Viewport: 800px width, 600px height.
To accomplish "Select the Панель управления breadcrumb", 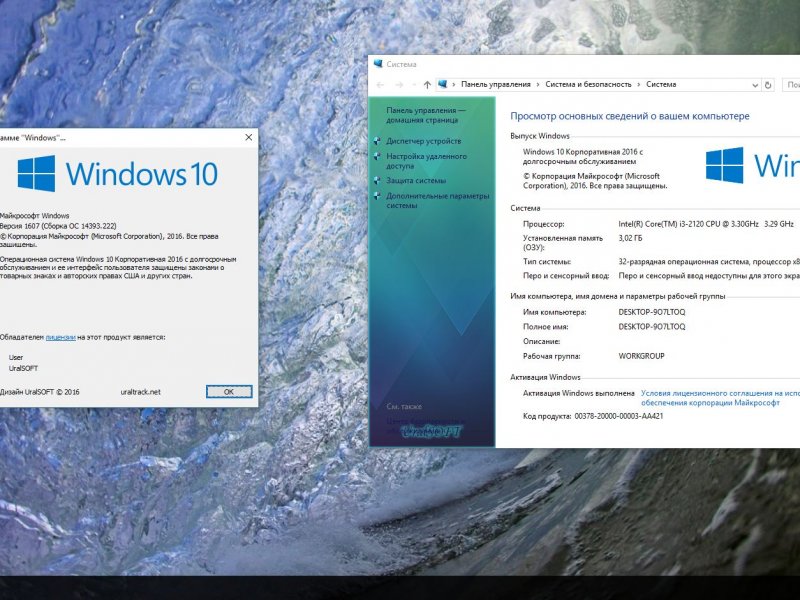I will tap(496, 85).
